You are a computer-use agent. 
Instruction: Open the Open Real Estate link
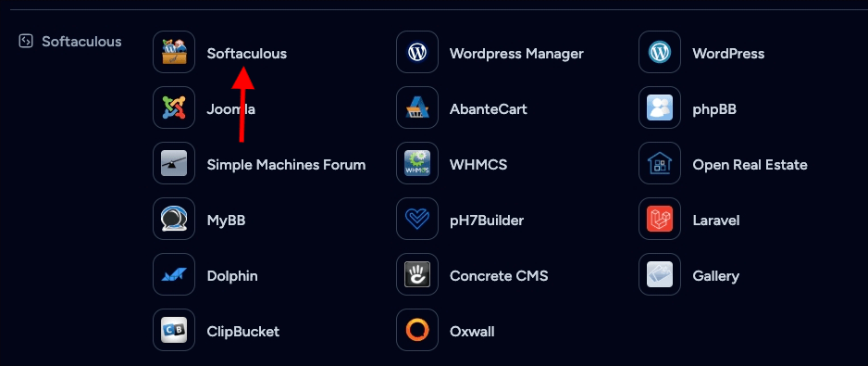click(x=750, y=165)
